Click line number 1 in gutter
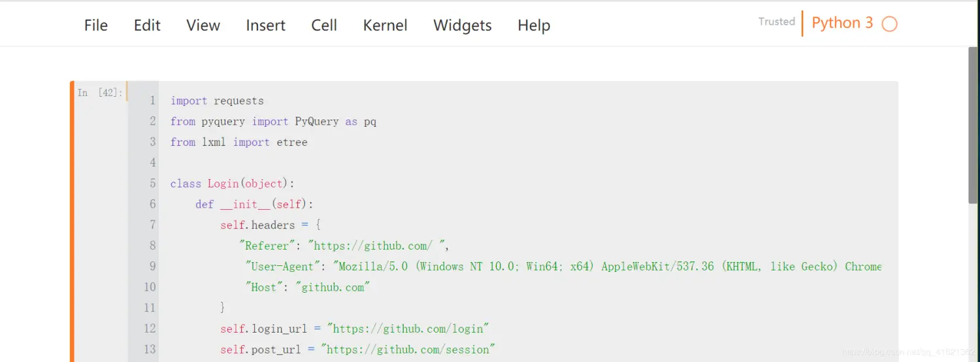980x362 pixels. pyautogui.click(x=152, y=101)
